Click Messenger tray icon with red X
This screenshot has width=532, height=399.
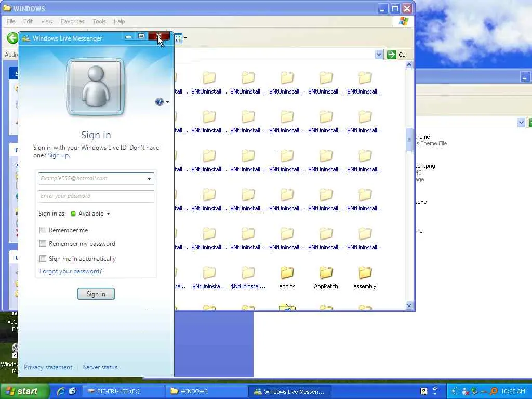pyautogui.click(x=465, y=391)
